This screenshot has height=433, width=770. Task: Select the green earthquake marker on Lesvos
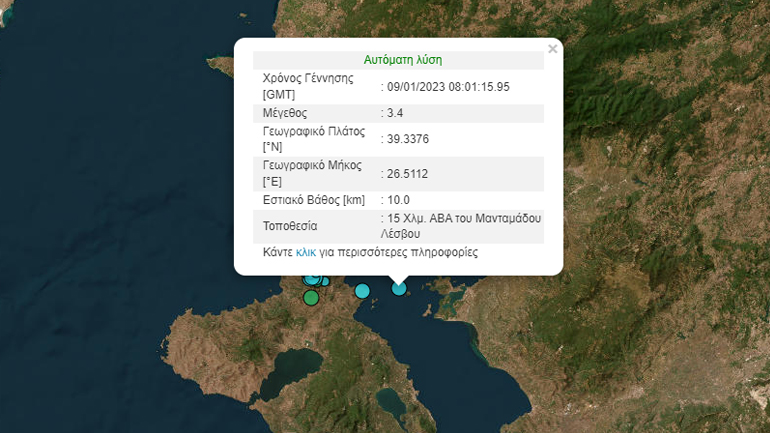pos(311,298)
